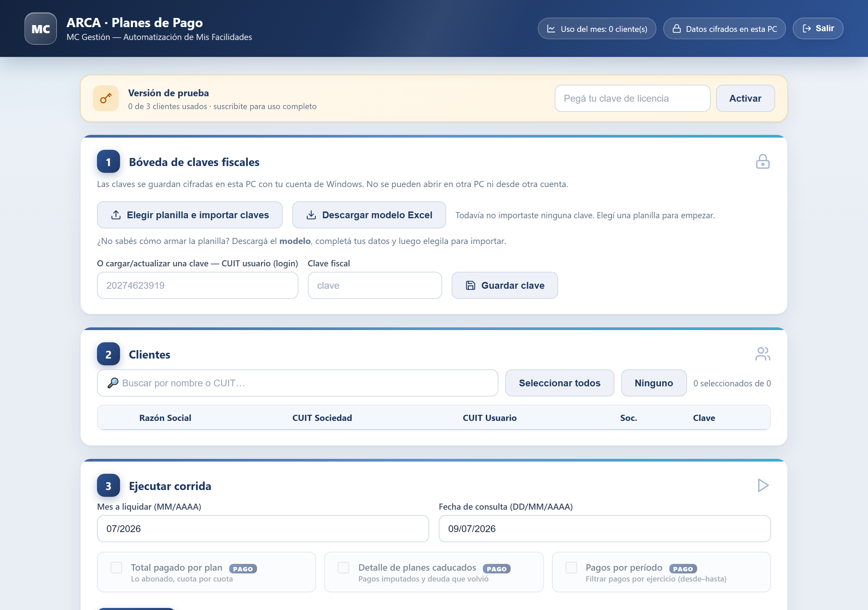Edit the Mes a liquidar field

pos(263,529)
